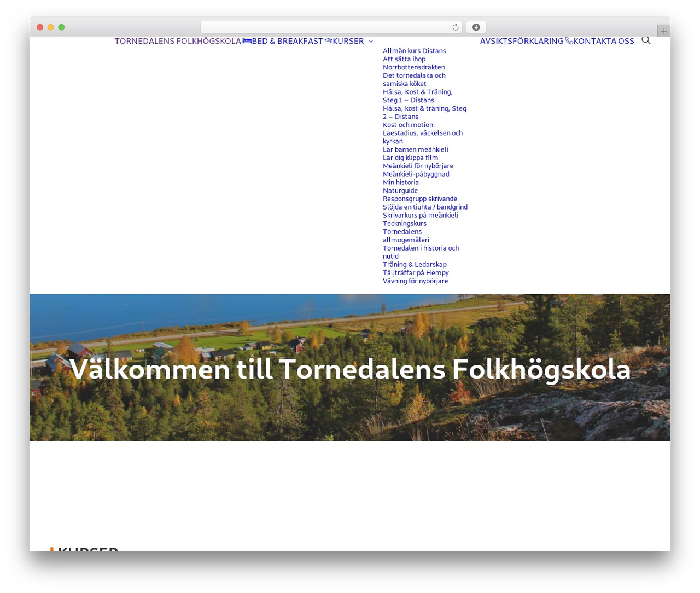This screenshot has width=700, height=593.
Task: Open Responsgrupp skrivande
Action: 420,199
